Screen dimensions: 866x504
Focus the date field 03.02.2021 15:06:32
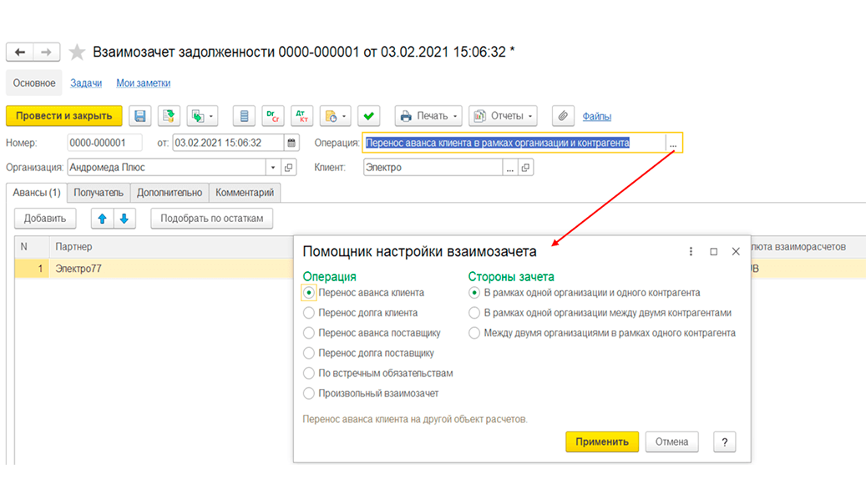[229, 143]
